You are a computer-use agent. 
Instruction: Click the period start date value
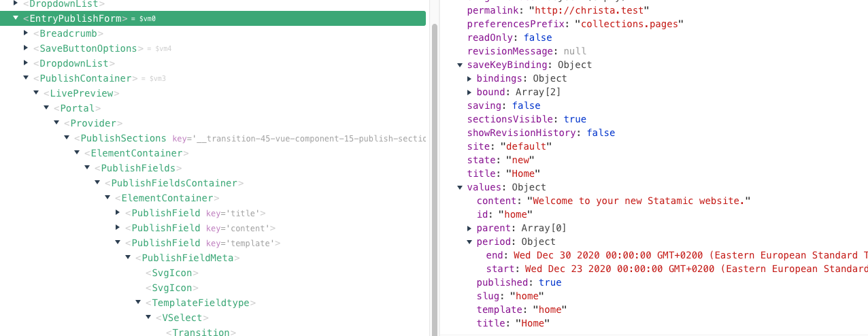pos(697,269)
